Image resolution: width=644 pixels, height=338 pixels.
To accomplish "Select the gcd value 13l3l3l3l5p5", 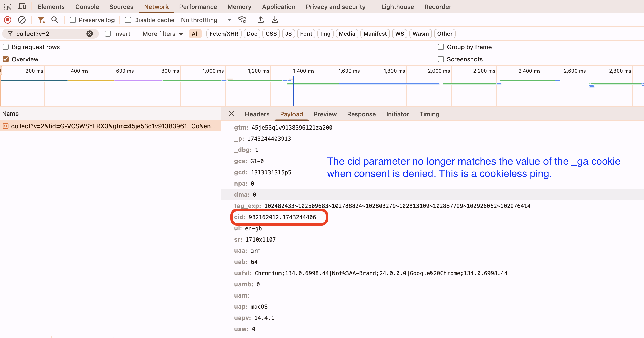I will 271,172.
